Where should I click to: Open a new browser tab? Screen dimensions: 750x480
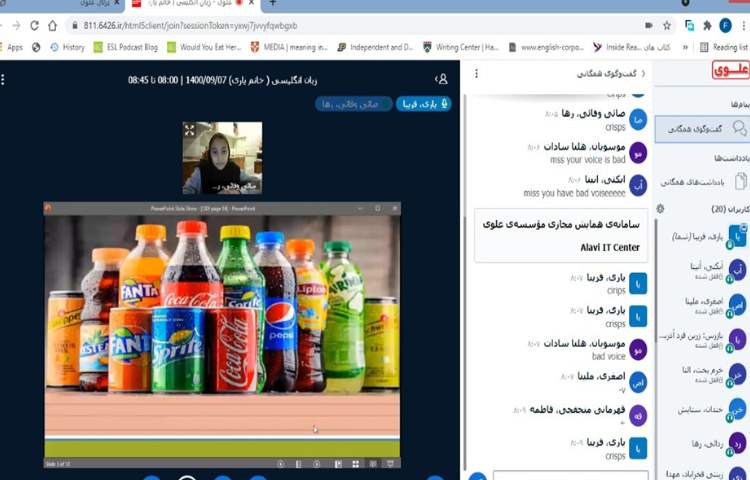click(x=273, y=3)
